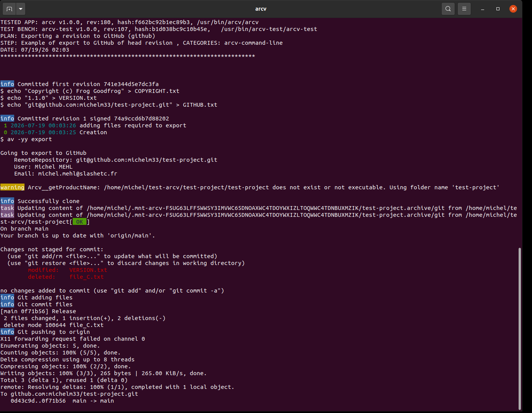This screenshot has width=532, height=413.
Task: Click 'Delta compression using up to 8 threads'
Action: [x=67, y=359]
